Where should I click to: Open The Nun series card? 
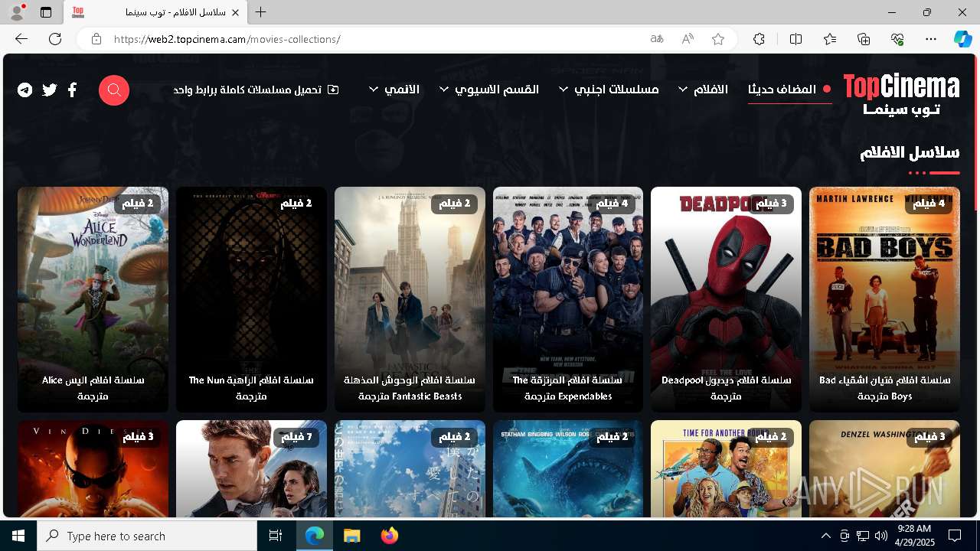251,300
